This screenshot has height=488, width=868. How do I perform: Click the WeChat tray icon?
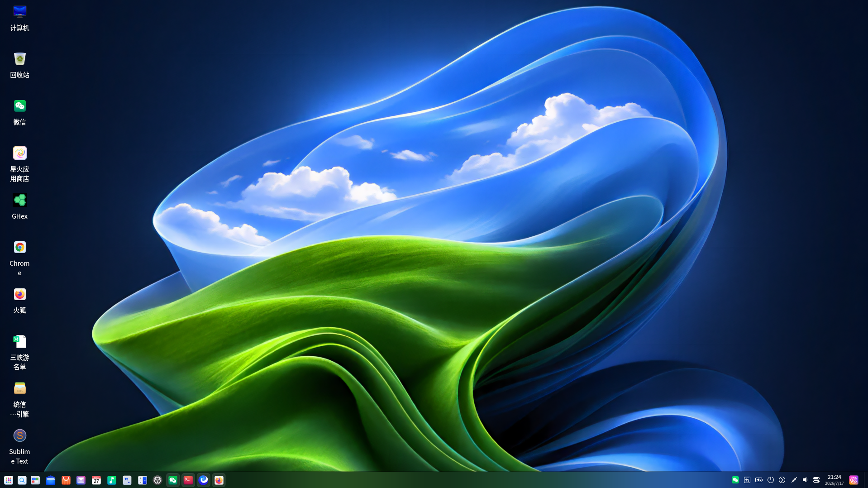pos(735,480)
